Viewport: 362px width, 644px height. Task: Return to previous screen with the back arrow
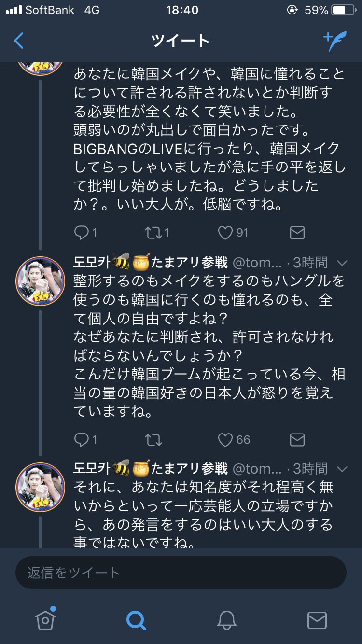[x=18, y=41]
